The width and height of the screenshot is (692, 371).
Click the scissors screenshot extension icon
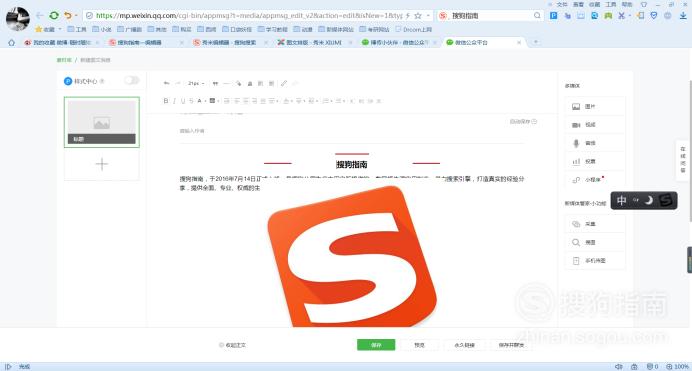pyautogui.click(x=621, y=15)
